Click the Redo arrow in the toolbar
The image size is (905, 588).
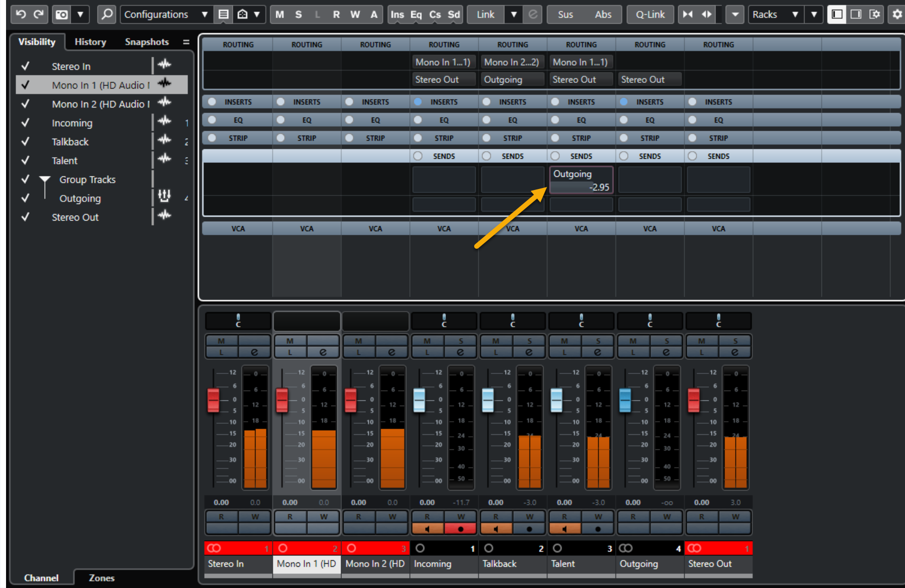pos(39,14)
